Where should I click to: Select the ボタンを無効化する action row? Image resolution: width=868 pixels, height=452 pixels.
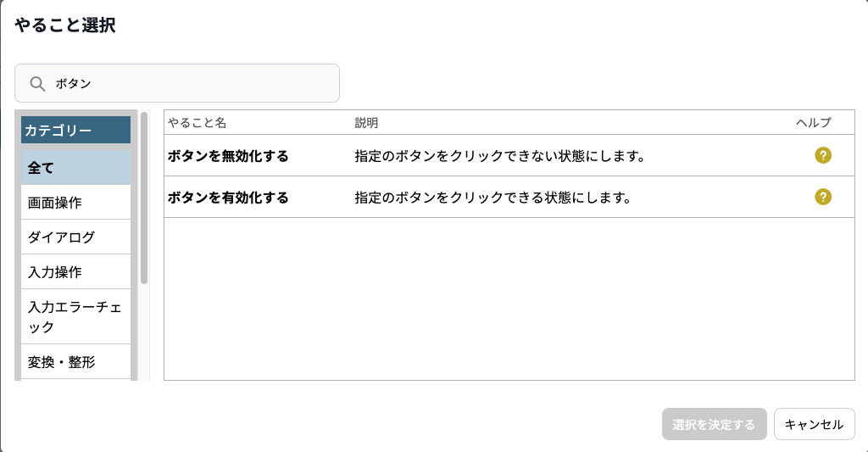coord(509,156)
